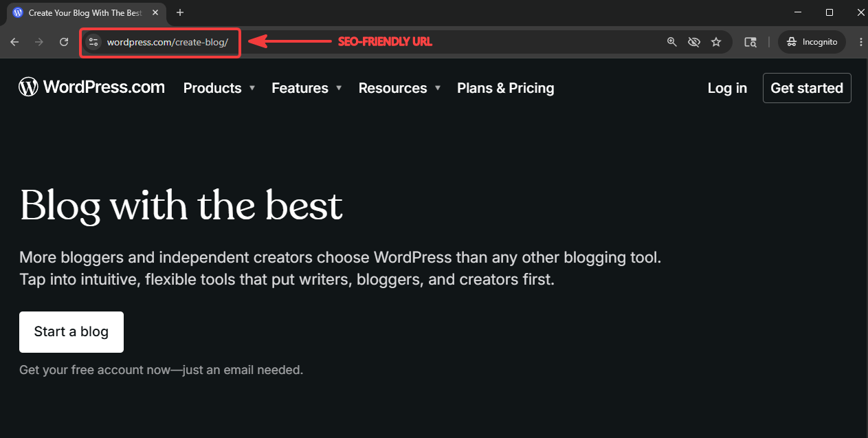Screen dimensions: 868x438
Task: Click the zoom magnifier icon in address bar
Action: [672, 42]
